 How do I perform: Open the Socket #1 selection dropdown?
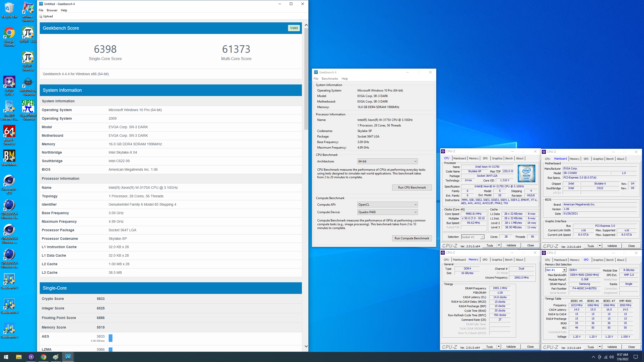click(x=473, y=237)
